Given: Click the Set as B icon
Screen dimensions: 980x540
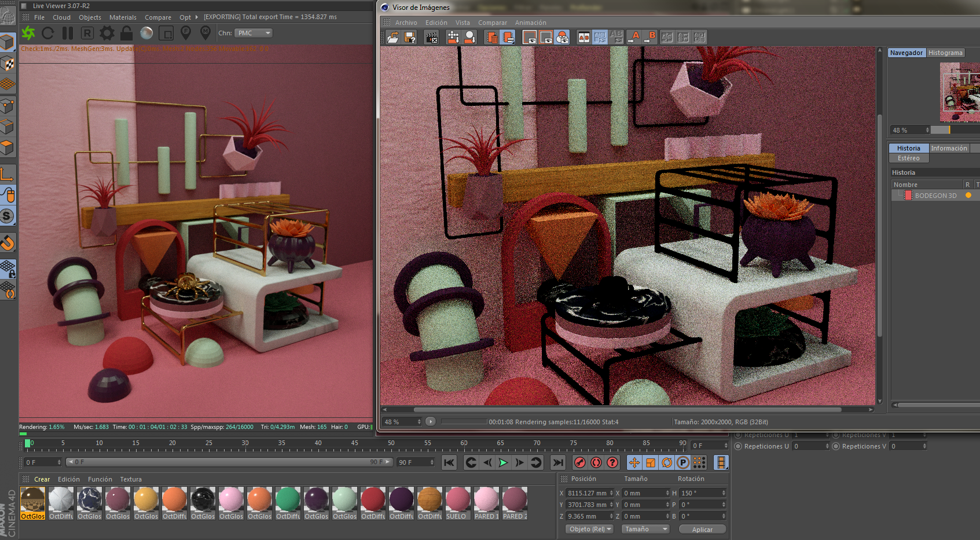Looking at the screenshot, I should tap(650, 38).
